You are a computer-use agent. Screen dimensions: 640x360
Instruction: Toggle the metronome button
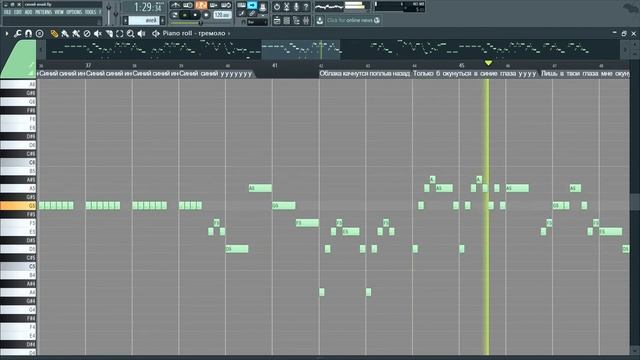click(175, 5)
